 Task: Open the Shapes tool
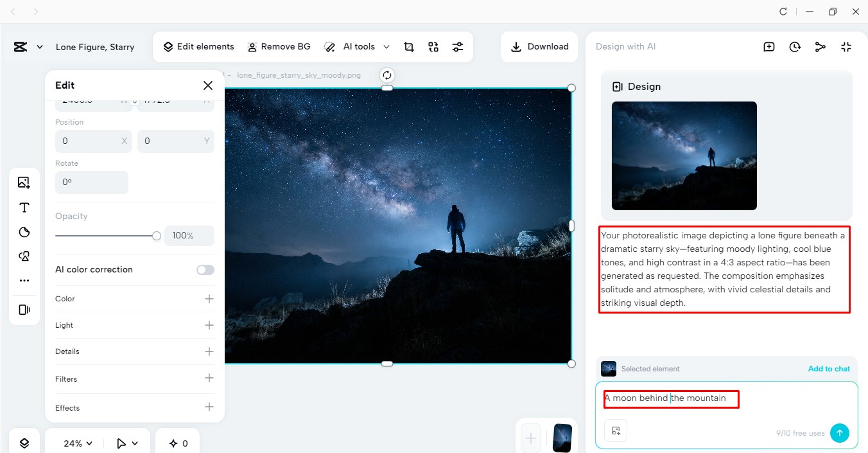pyautogui.click(x=24, y=231)
